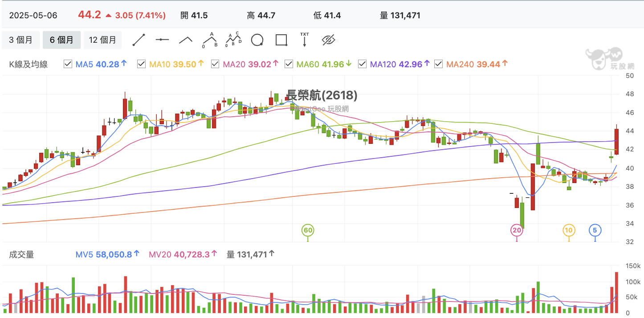Select the circle drawing tool

coord(257,40)
